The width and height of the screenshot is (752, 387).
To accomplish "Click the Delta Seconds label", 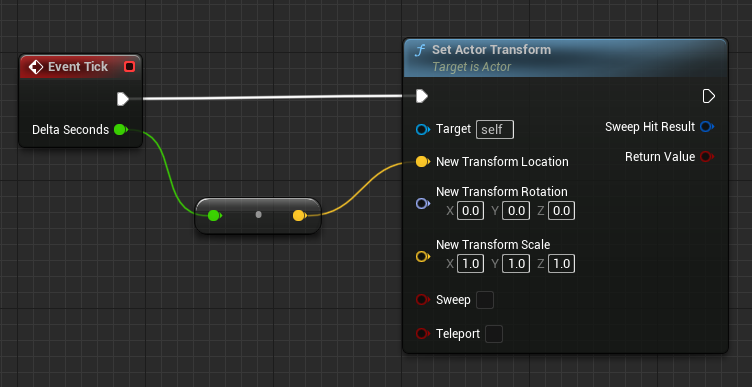I will [70, 129].
